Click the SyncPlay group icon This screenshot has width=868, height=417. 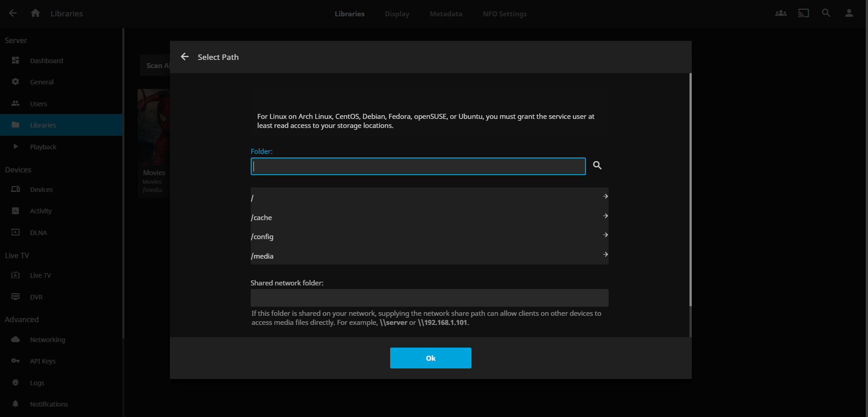click(x=781, y=13)
